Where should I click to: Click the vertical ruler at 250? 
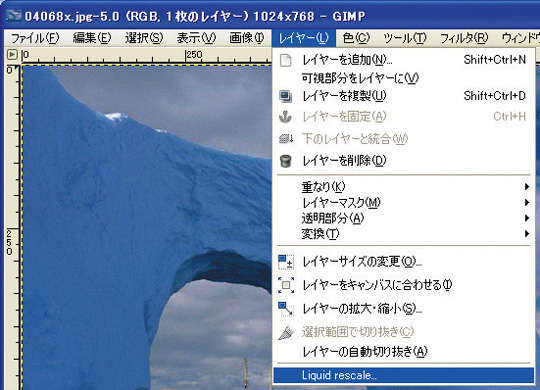click(10, 242)
